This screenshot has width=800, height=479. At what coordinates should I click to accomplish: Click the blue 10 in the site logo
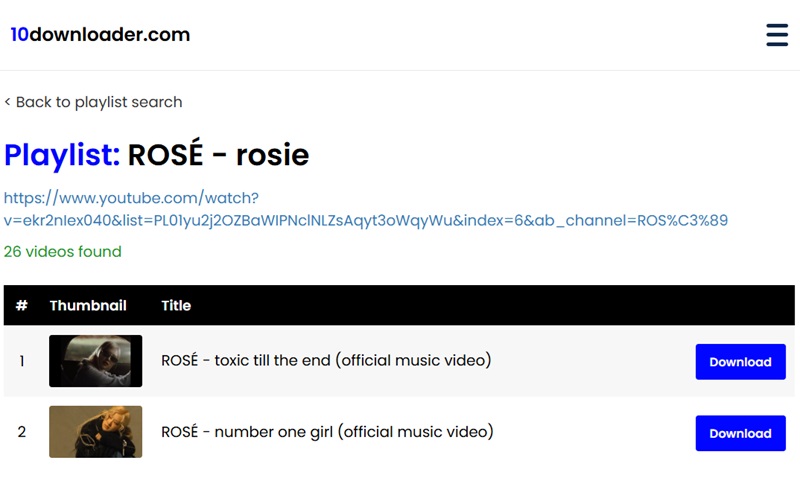pyautogui.click(x=19, y=34)
